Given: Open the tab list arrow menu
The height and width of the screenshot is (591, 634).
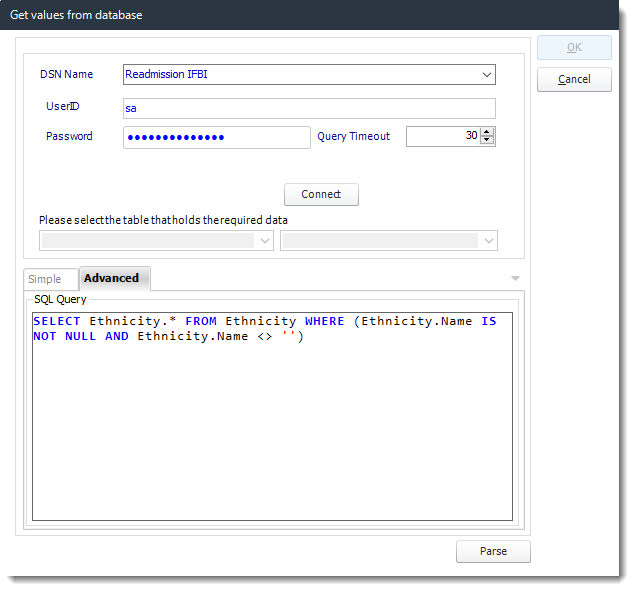Looking at the screenshot, I should [515, 278].
